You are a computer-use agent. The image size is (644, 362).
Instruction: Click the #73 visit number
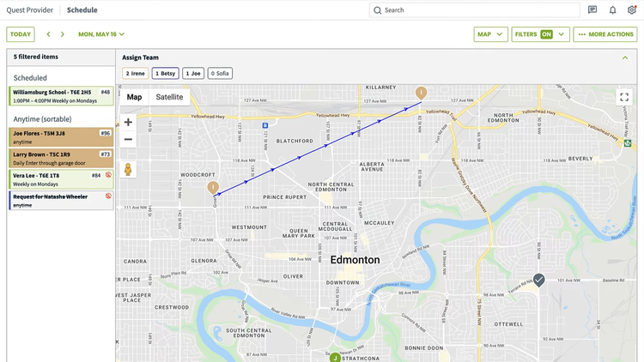tap(106, 154)
